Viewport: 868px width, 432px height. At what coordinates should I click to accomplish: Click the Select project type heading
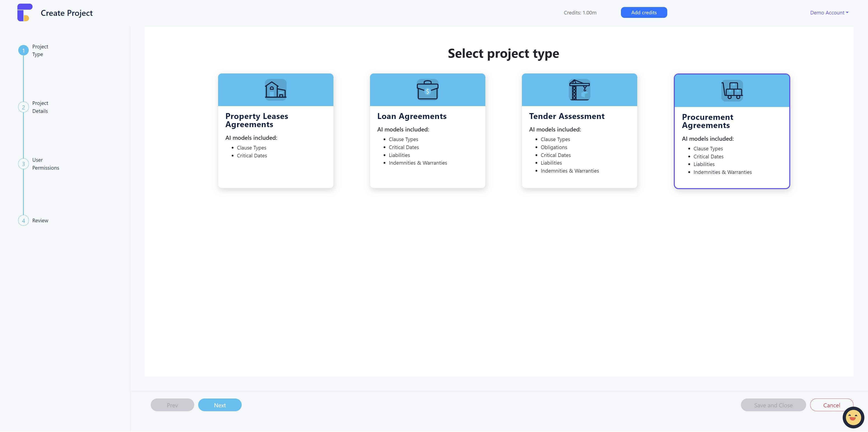click(503, 53)
